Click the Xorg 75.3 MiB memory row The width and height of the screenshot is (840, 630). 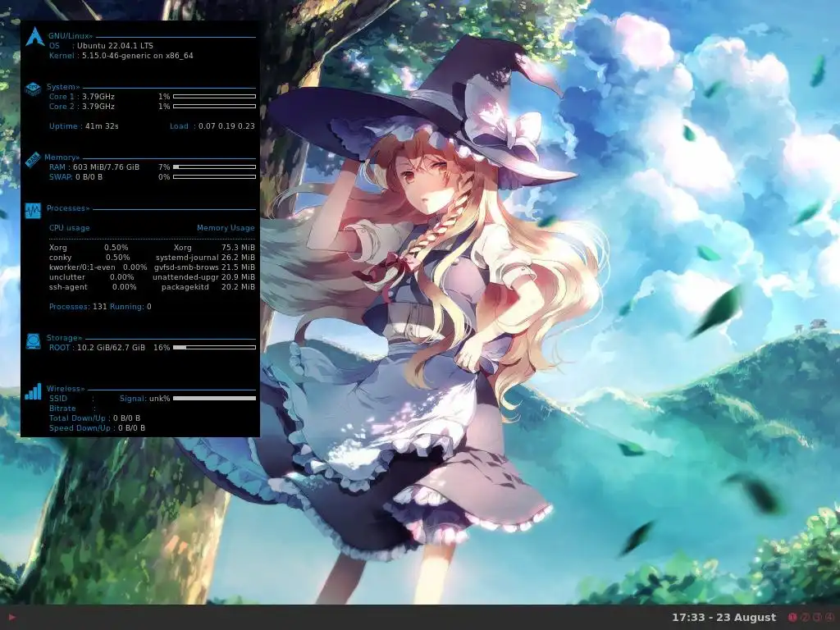[x=214, y=248]
